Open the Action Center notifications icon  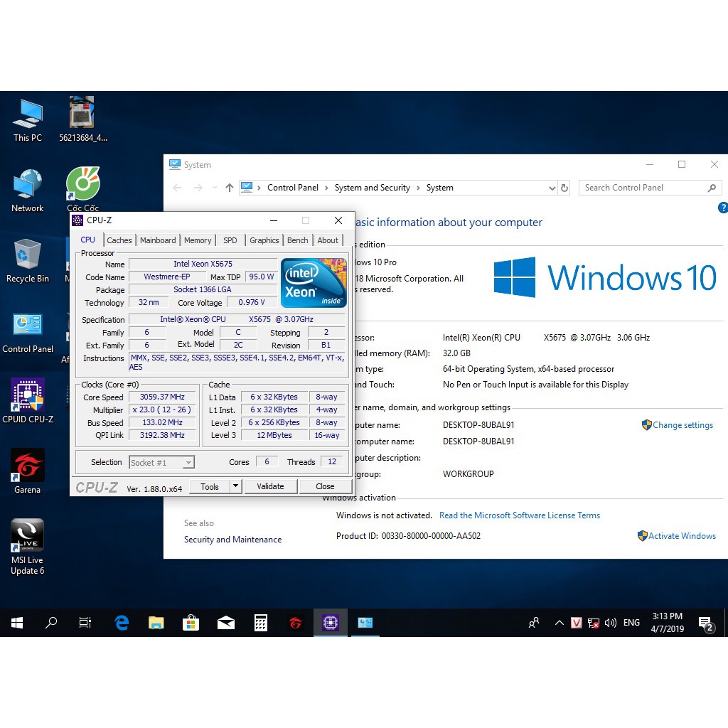(x=706, y=623)
